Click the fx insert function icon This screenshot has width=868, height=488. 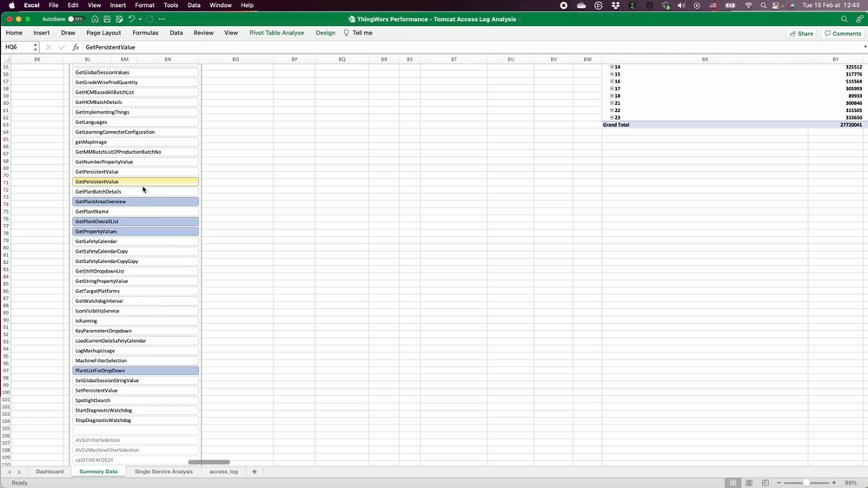tap(76, 47)
